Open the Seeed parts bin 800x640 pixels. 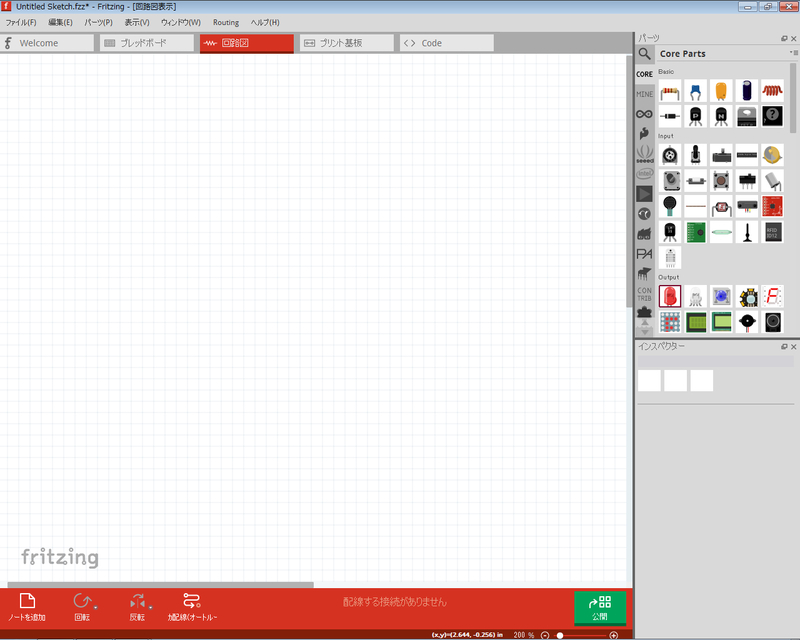(x=644, y=154)
